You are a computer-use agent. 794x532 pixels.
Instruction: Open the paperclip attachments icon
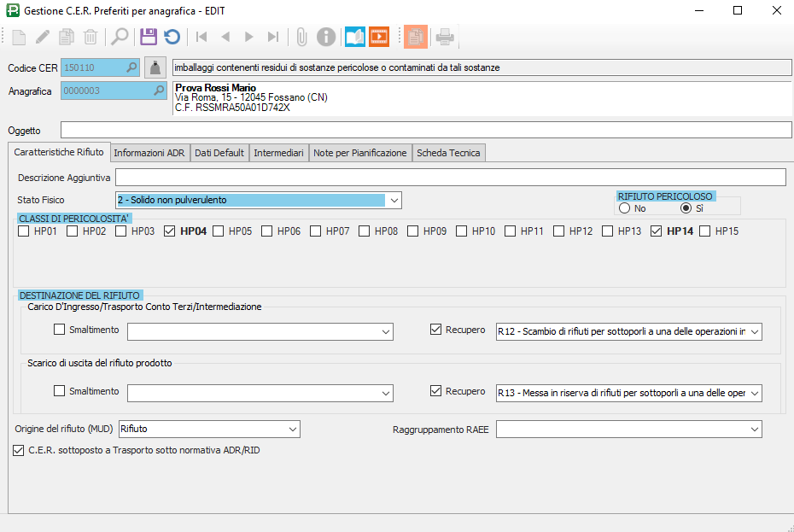pyautogui.click(x=301, y=37)
